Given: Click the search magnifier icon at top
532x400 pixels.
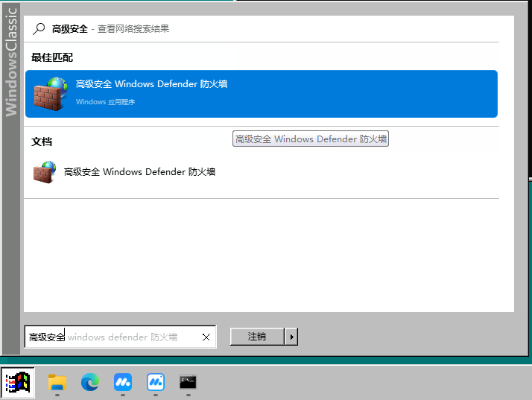Looking at the screenshot, I should coord(39,29).
